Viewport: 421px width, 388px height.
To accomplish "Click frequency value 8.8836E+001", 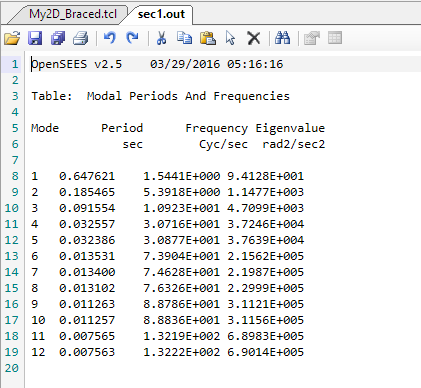I will tap(182, 320).
